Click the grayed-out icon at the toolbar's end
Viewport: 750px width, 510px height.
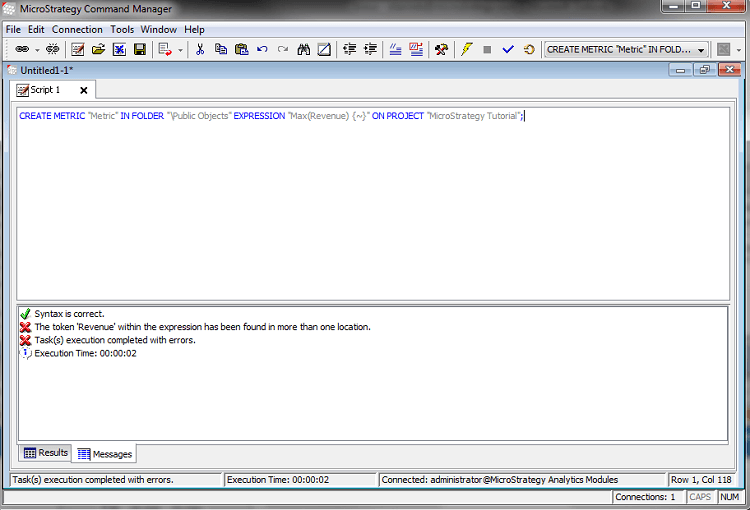[x=724, y=49]
